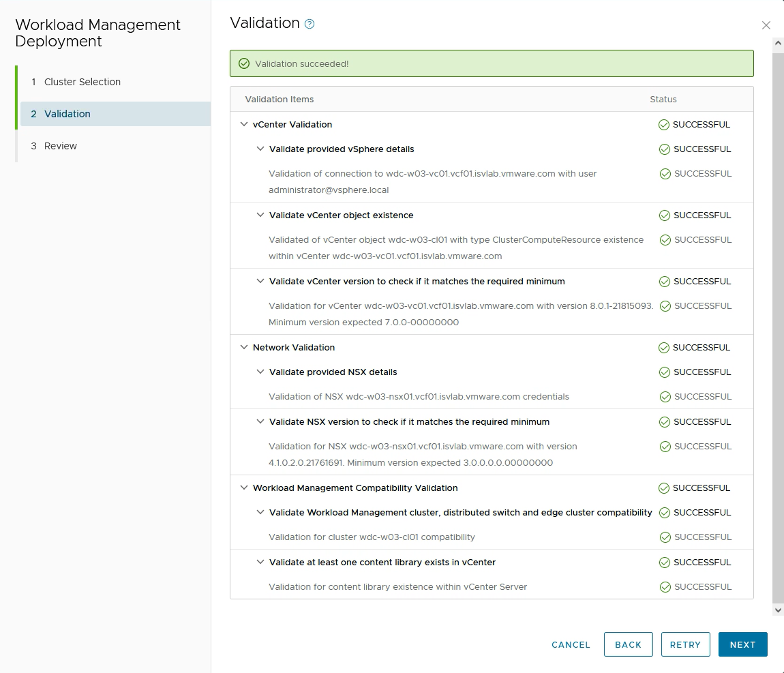The height and width of the screenshot is (673, 784).
Task: Click success icon for cluster wdc-w03-cl01 compatibility row
Action: (x=665, y=537)
